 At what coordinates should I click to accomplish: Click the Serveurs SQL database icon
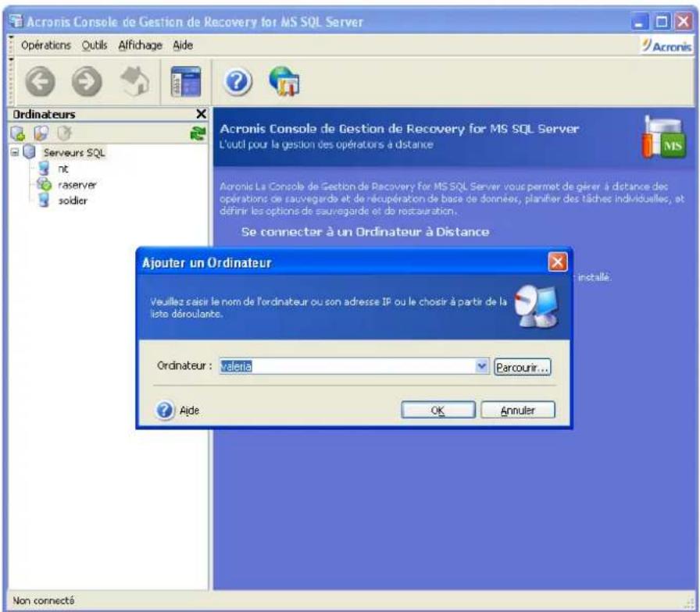click(30, 151)
